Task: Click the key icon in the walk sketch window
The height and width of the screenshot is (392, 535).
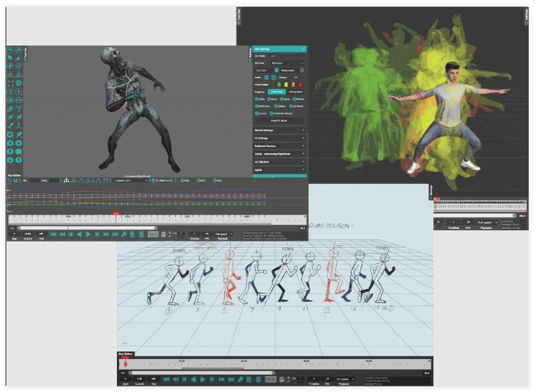Action: (x=240, y=379)
